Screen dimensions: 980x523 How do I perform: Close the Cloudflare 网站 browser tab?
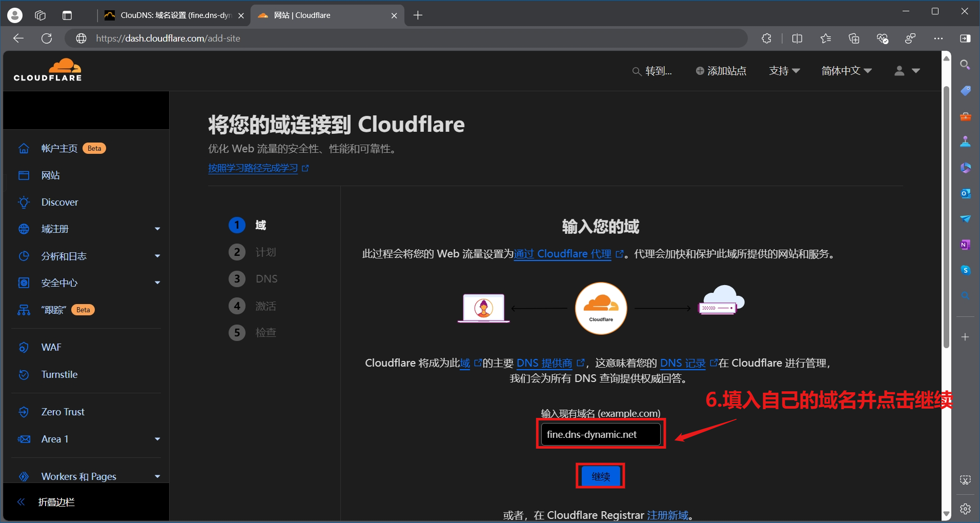[x=394, y=15]
